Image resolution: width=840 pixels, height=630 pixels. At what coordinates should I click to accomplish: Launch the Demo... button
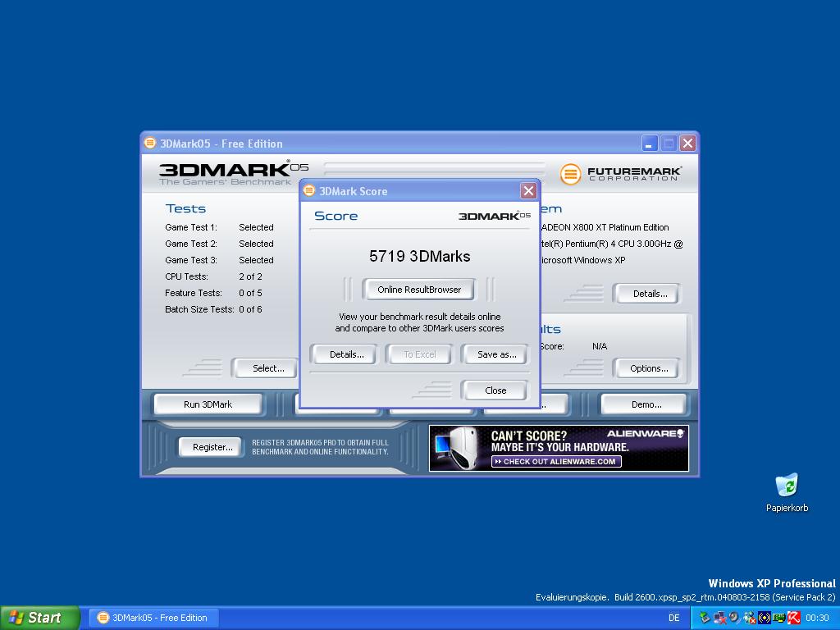646,404
